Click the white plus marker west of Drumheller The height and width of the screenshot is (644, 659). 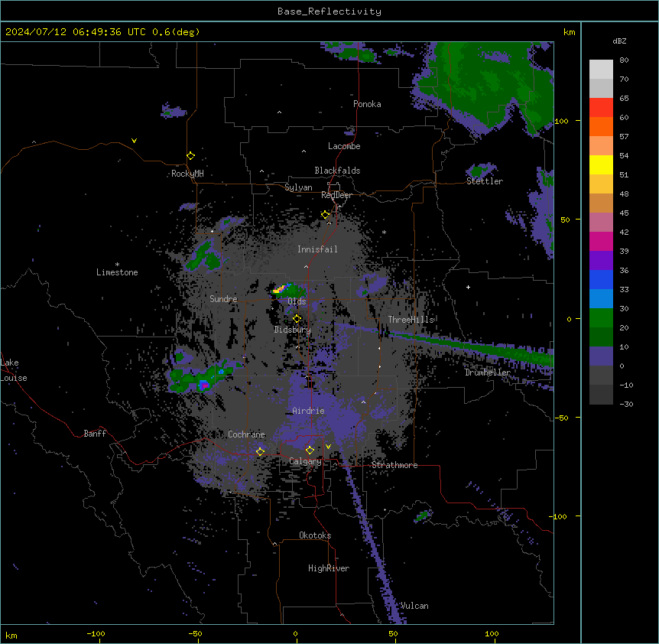(x=468, y=287)
